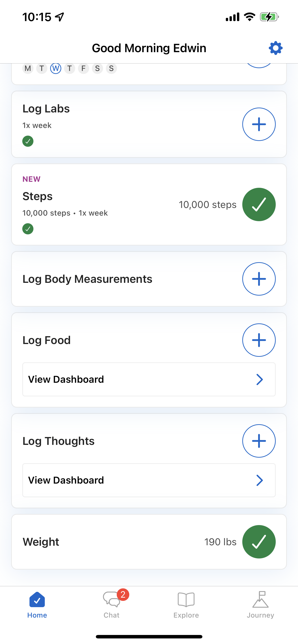The width and height of the screenshot is (298, 644).
Task: Select Wednesday in the weekday row
Action: coord(55,68)
